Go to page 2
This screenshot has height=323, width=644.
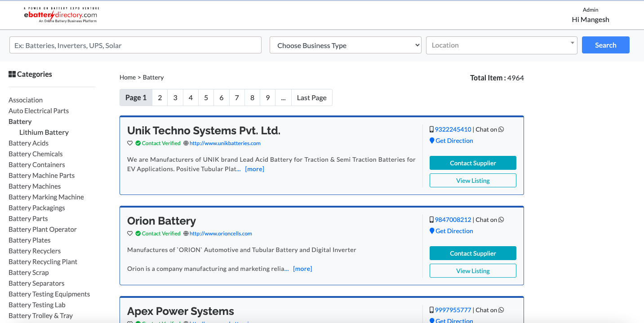[x=160, y=97]
